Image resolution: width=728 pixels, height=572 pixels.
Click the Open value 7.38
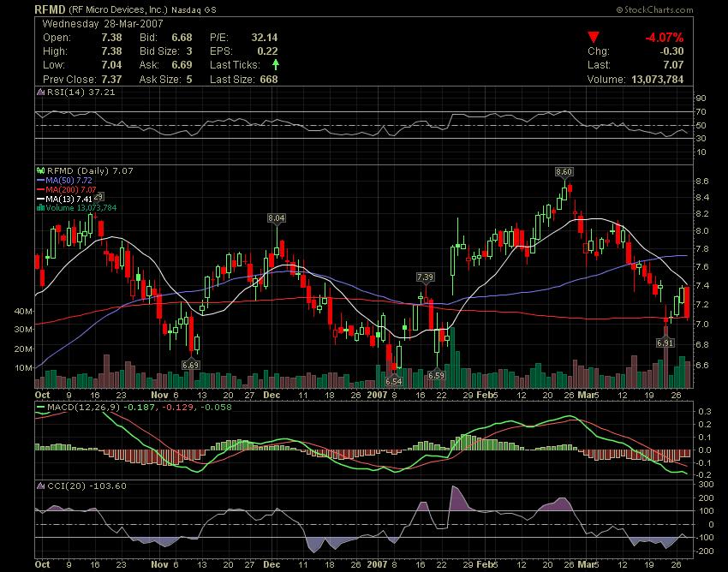pos(111,38)
